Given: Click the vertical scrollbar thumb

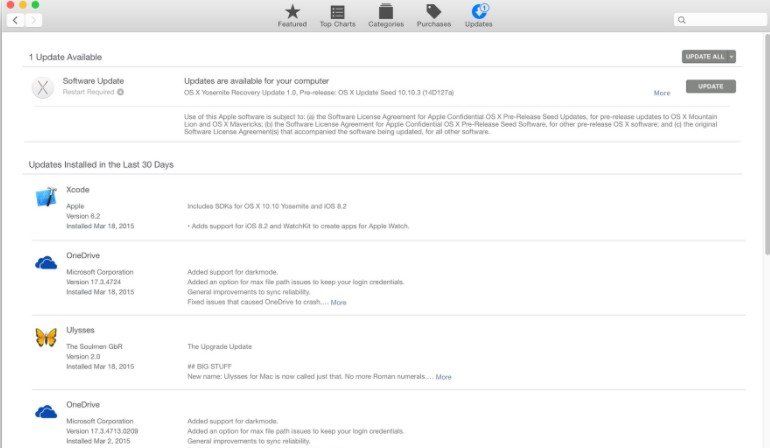Looking at the screenshot, I should pyautogui.click(x=767, y=144).
